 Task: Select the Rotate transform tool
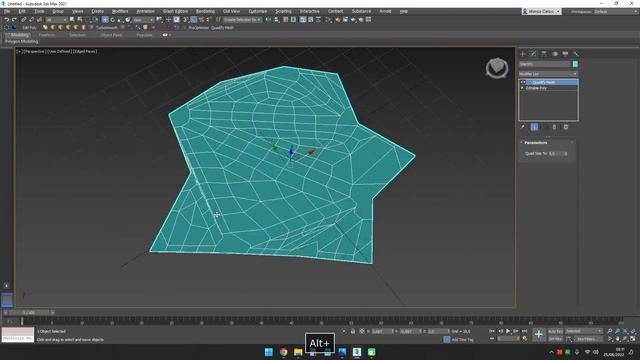pos(113,20)
